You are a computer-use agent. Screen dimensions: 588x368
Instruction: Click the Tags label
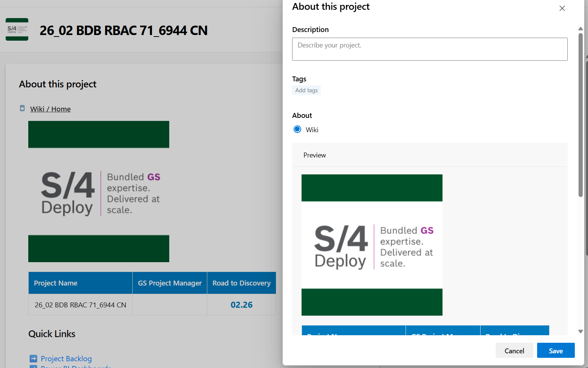point(299,79)
